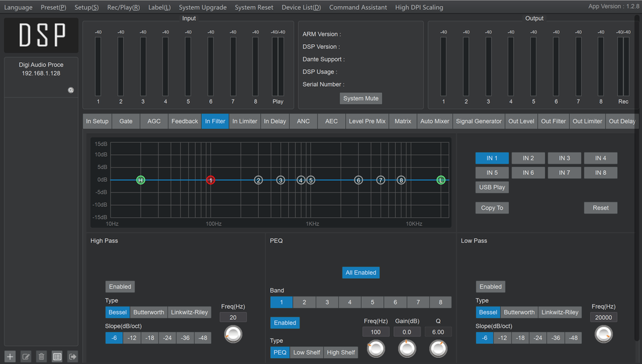Open the Preset menu
The width and height of the screenshot is (642, 364).
point(53,7)
